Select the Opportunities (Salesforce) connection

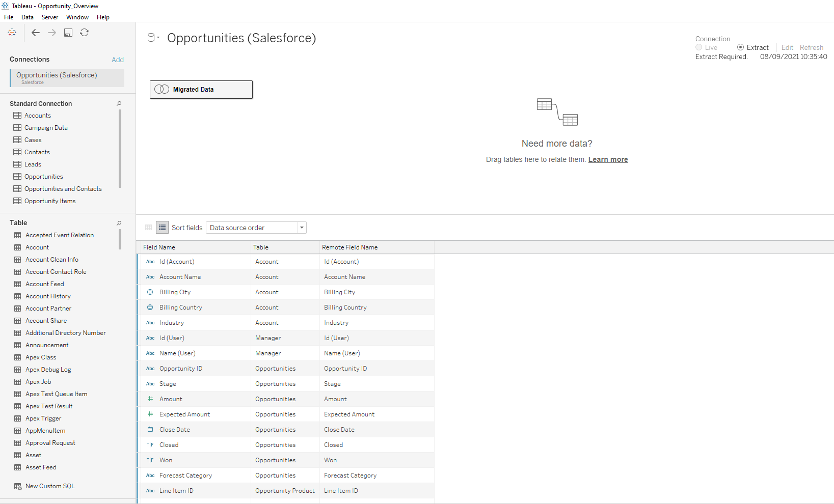coord(67,78)
